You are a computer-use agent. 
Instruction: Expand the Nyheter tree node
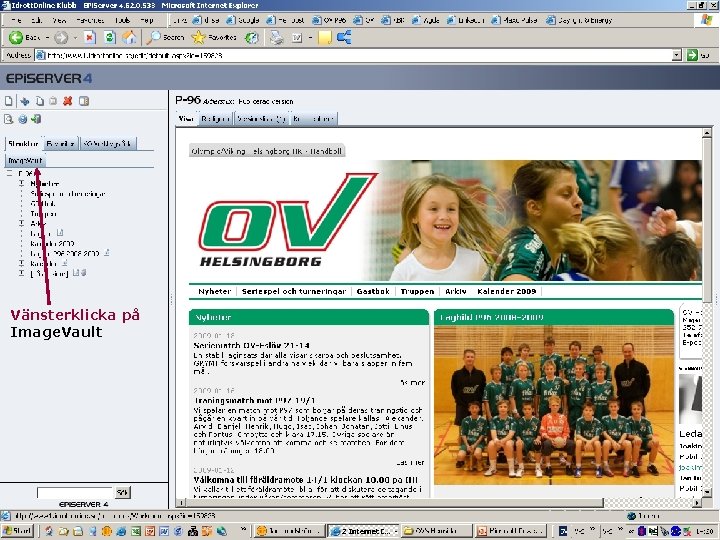(21, 183)
